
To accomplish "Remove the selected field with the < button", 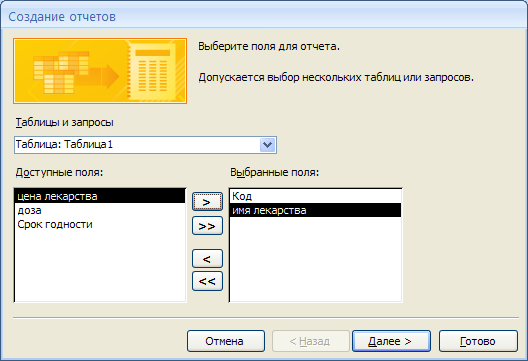I will pos(207,259).
